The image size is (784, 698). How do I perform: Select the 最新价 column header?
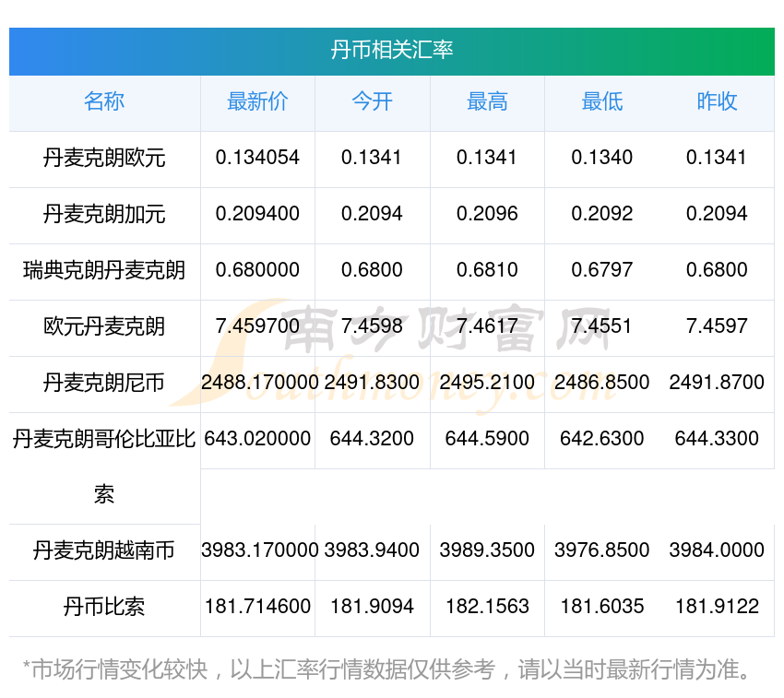click(257, 102)
